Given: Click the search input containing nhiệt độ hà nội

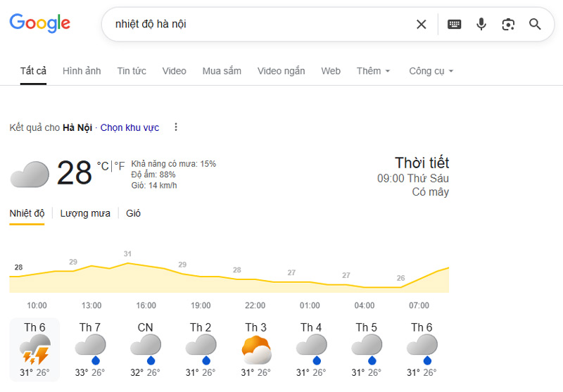Looking at the screenshot, I should [x=253, y=25].
